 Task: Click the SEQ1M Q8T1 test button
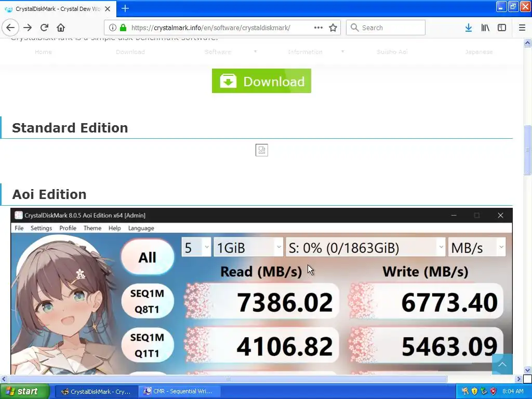147,301
